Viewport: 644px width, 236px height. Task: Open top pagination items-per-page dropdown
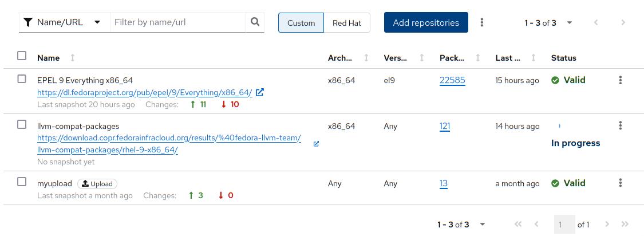pos(569,23)
